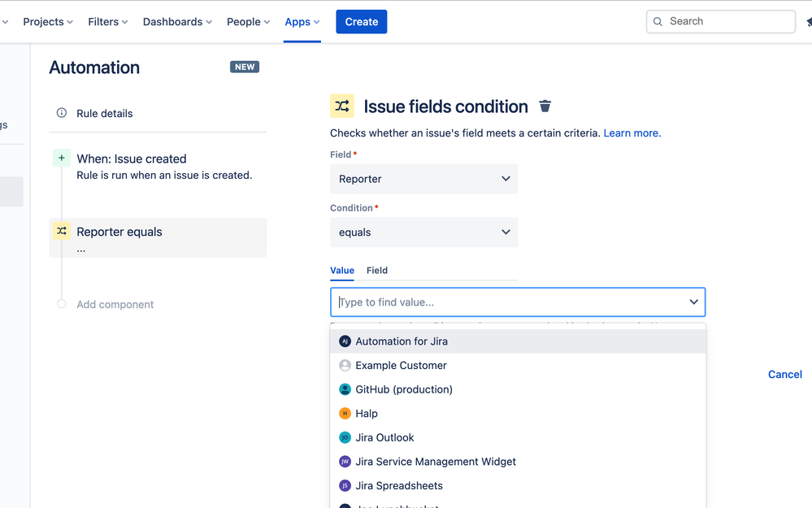Click the chevron on the value picker
The height and width of the screenshot is (508, 812).
694,302
